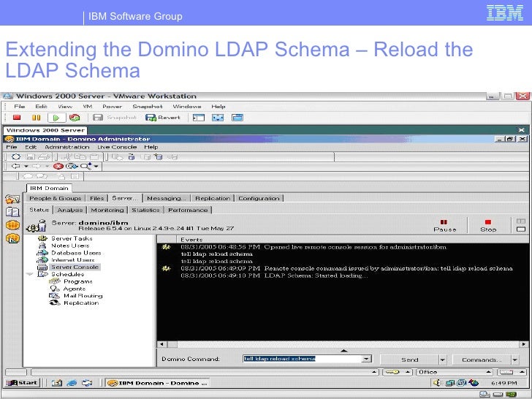
Task: Open the top bookmark bar folder icon
Action: pyautogui.click(x=12, y=199)
